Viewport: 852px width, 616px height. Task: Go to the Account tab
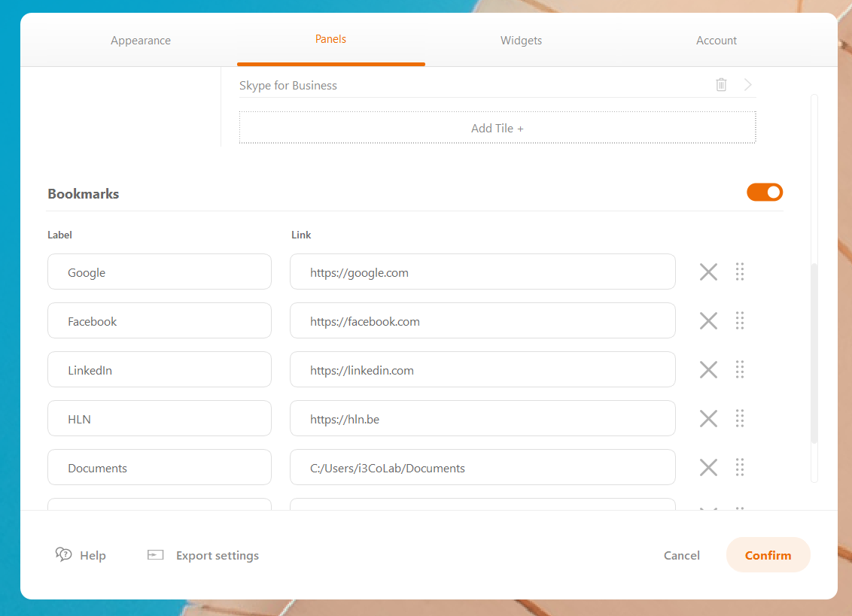click(717, 41)
